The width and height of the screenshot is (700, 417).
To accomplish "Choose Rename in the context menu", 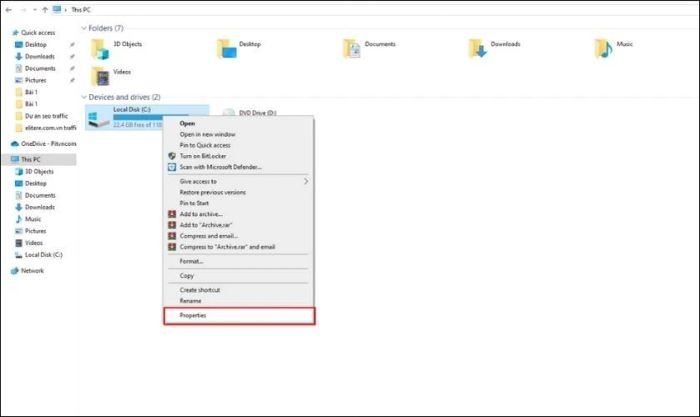I will [x=238, y=301].
